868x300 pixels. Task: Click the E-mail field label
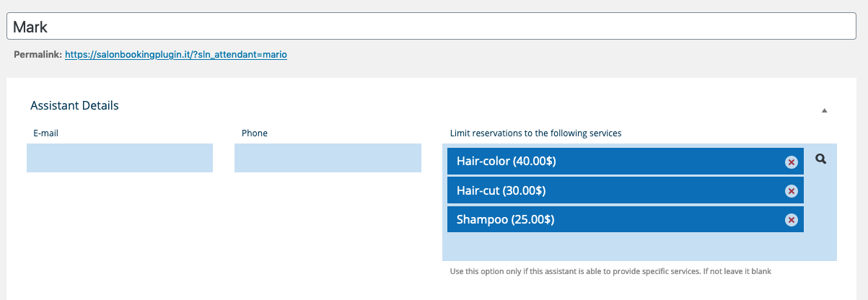[45, 133]
